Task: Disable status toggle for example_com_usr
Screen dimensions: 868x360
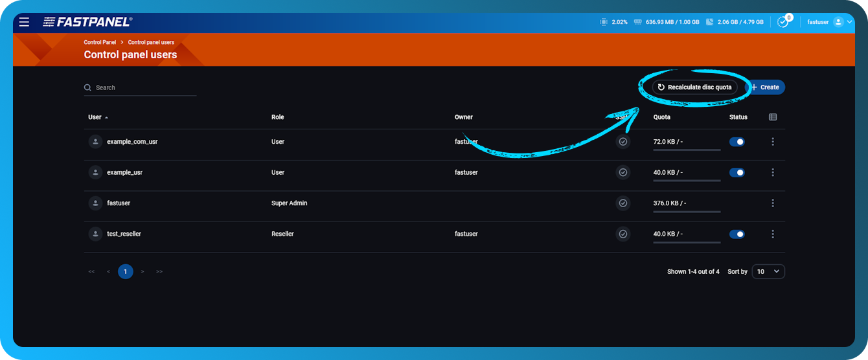Action: point(737,142)
